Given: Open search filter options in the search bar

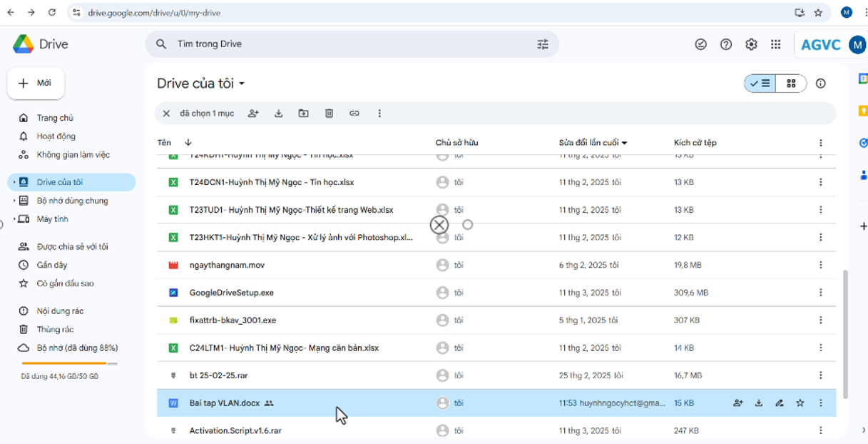Looking at the screenshot, I should (x=543, y=44).
